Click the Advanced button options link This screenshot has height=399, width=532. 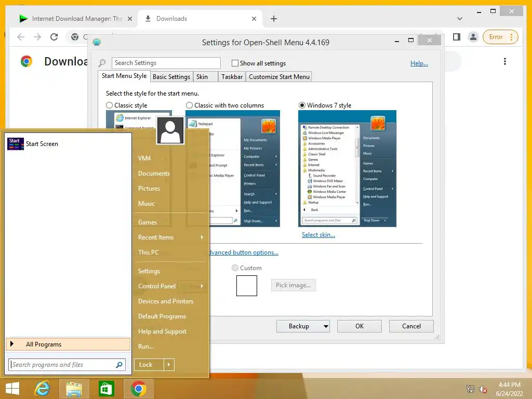[244, 252]
